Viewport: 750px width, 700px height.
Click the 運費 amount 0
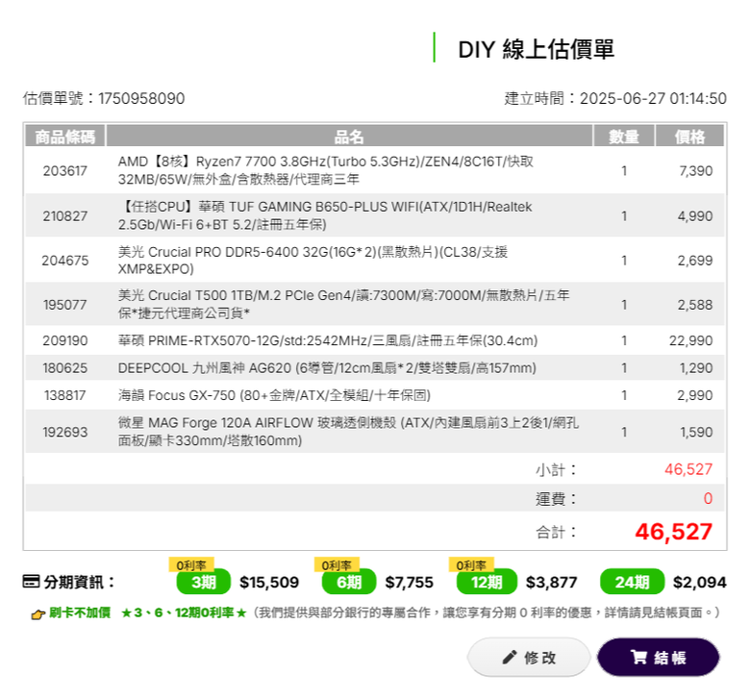pyautogui.click(x=708, y=499)
